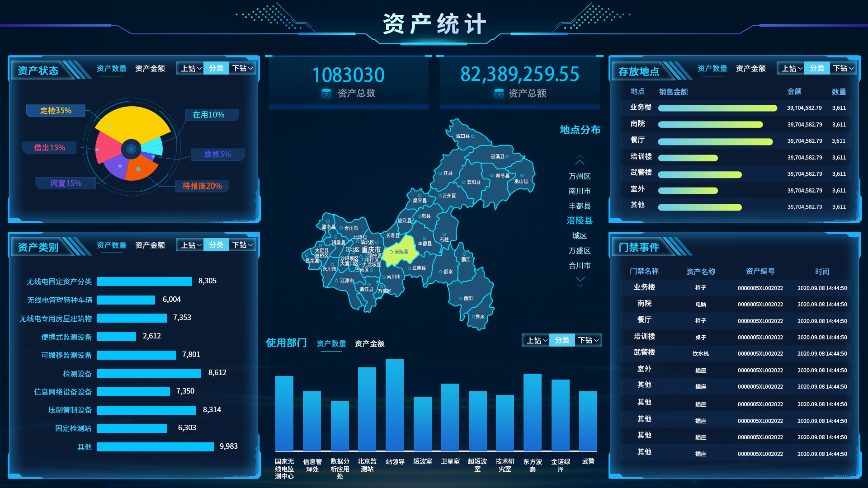Select 合川市 in the 地点分布 list
The height and width of the screenshot is (488, 868).
point(580,266)
